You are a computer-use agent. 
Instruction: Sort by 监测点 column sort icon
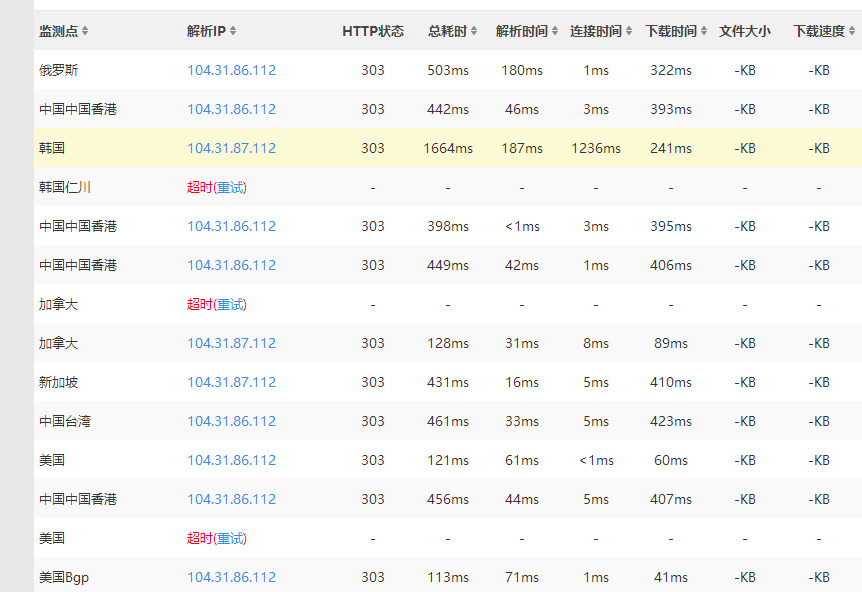coord(85,31)
